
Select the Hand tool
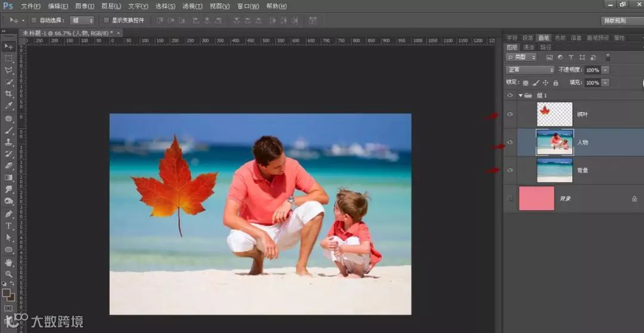(x=8, y=263)
